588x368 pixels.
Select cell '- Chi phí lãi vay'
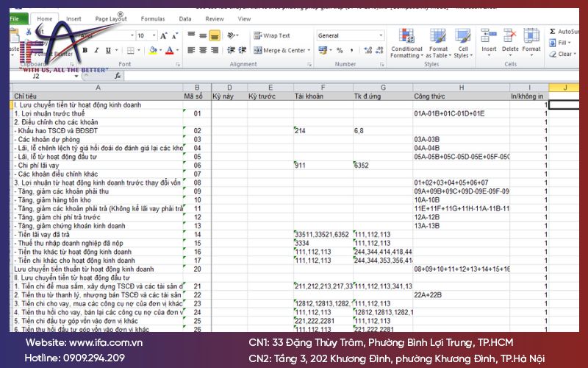98,165
